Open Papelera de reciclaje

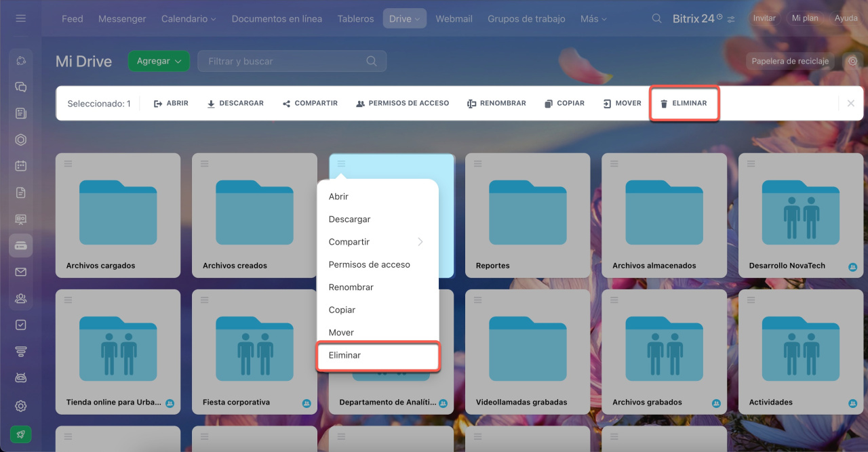[790, 61]
